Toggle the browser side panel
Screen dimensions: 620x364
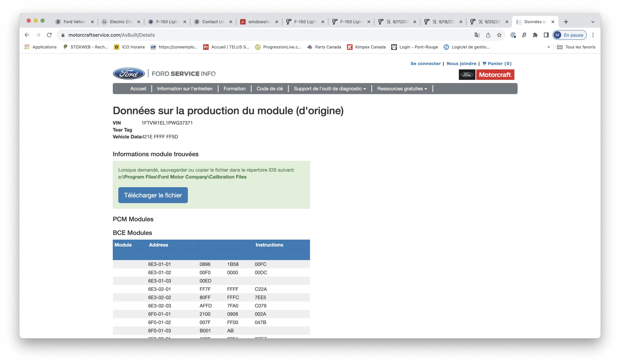click(546, 35)
